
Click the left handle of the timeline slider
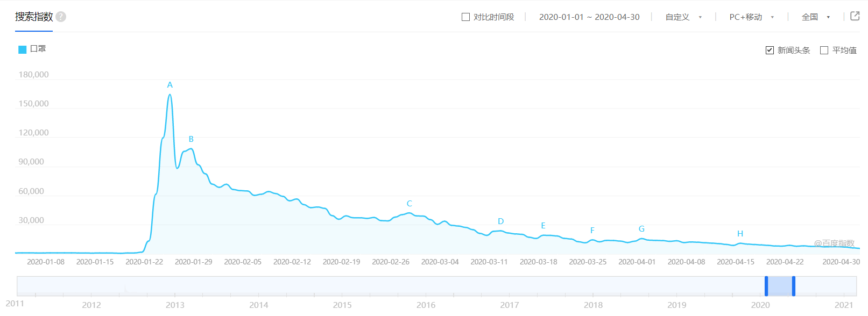pos(766,286)
